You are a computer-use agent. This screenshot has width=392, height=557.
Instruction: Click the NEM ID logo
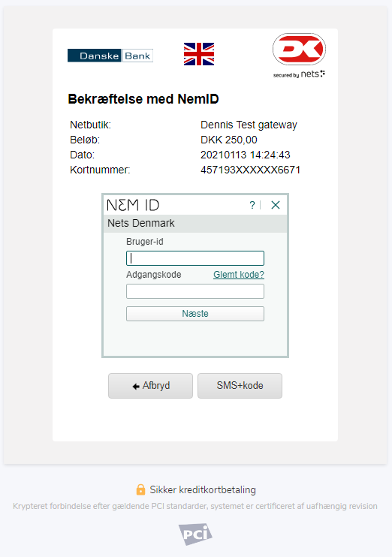point(133,205)
